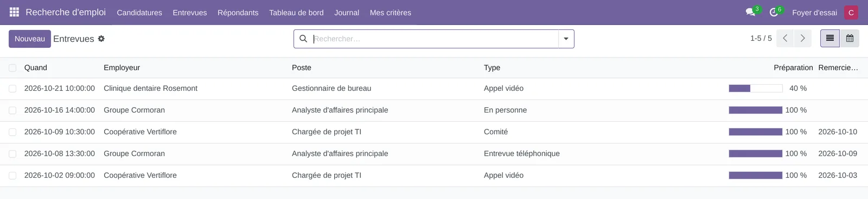Open the Journal menu
868x199 pixels.
pyautogui.click(x=347, y=13)
